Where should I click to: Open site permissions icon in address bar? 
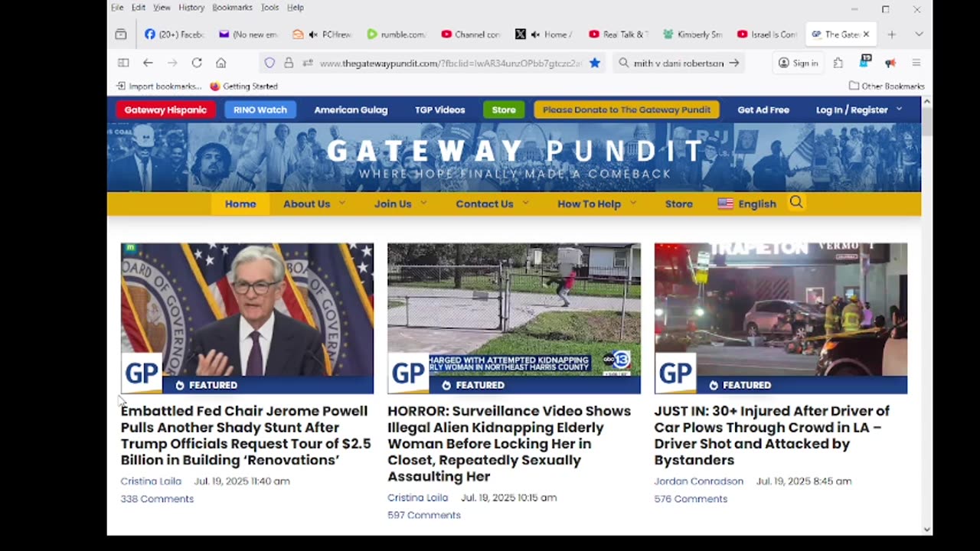(307, 63)
